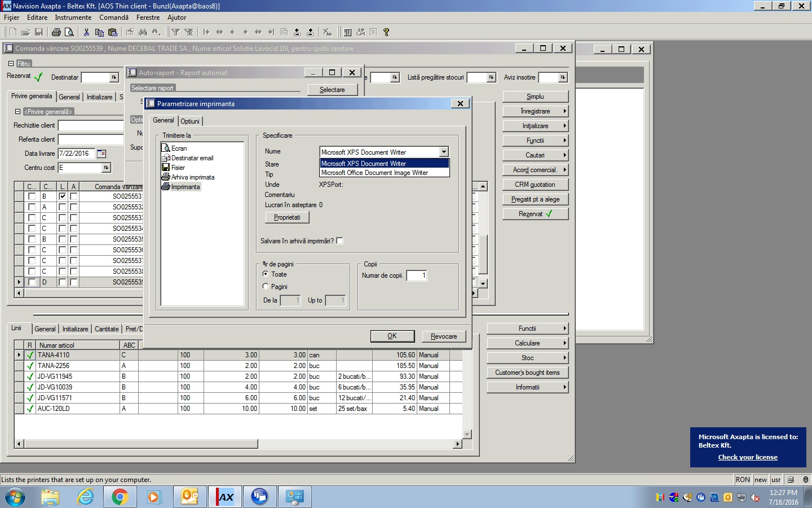Image resolution: width=812 pixels, height=508 pixels.
Task: Select the Toate pages radio button
Action: pyautogui.click(x=266, y=274)
